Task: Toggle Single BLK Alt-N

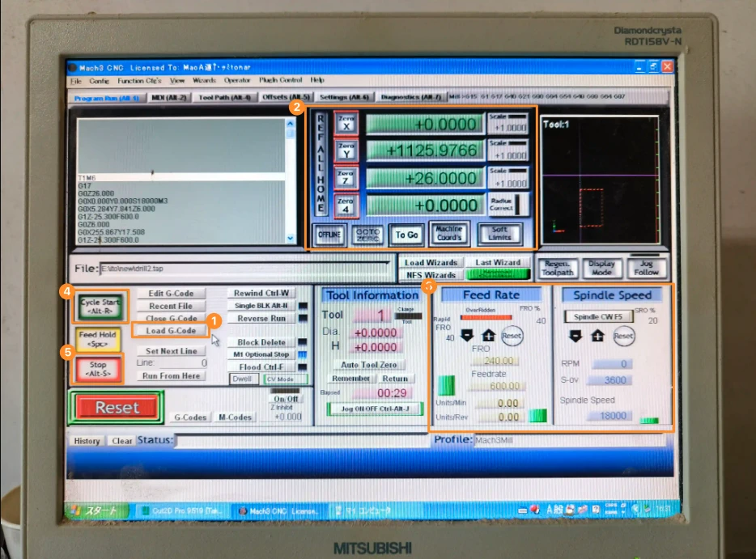Action: 261,306
